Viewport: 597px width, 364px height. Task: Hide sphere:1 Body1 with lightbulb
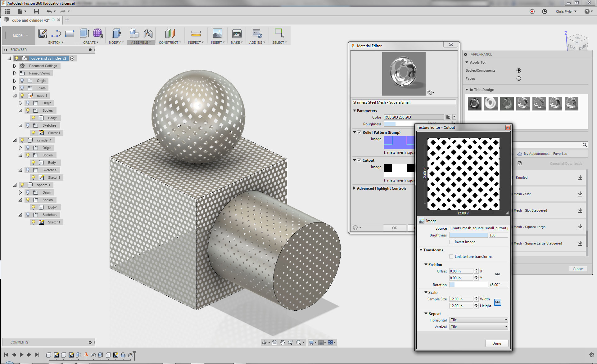(x=34, y=207)
